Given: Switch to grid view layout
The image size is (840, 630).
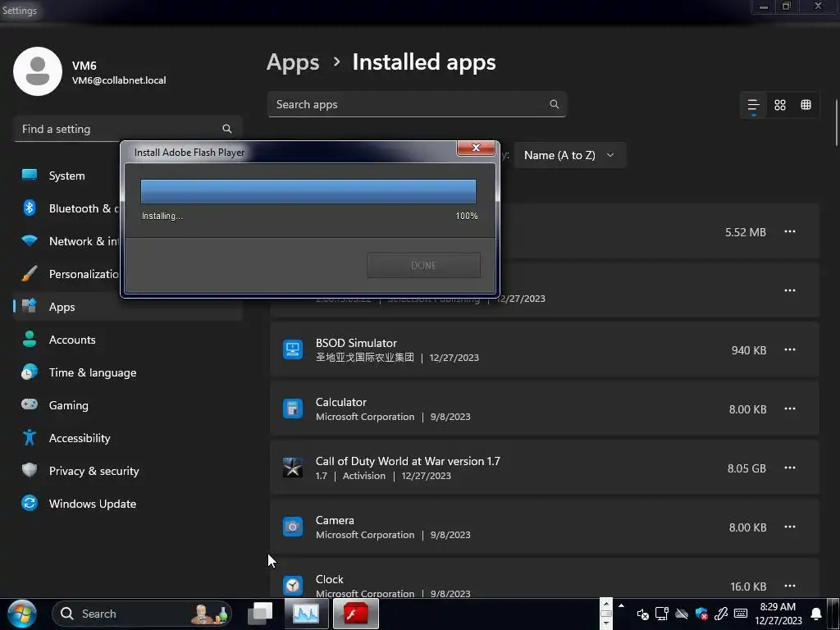Looking at the screenshot, I should pos(780,105).
